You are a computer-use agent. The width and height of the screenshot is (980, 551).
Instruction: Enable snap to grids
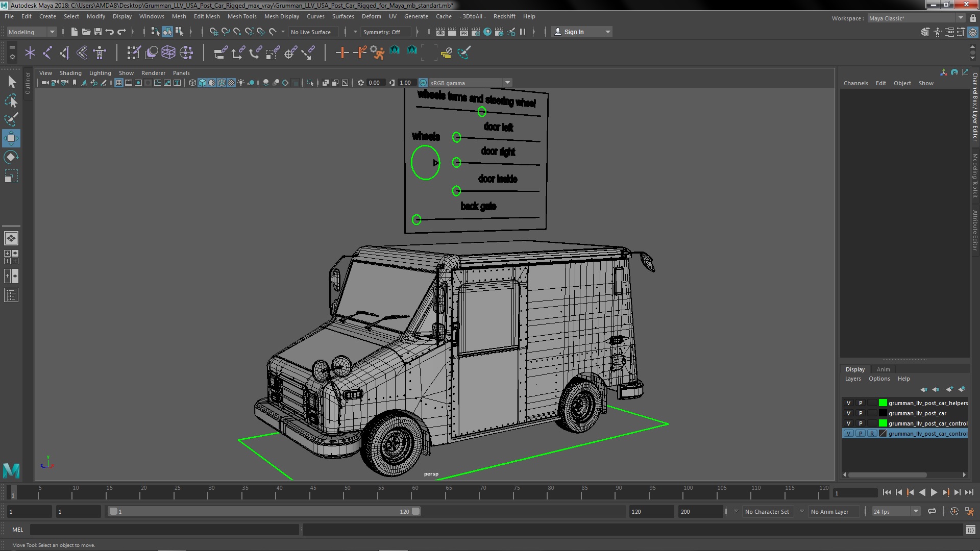tap(213, 32)
